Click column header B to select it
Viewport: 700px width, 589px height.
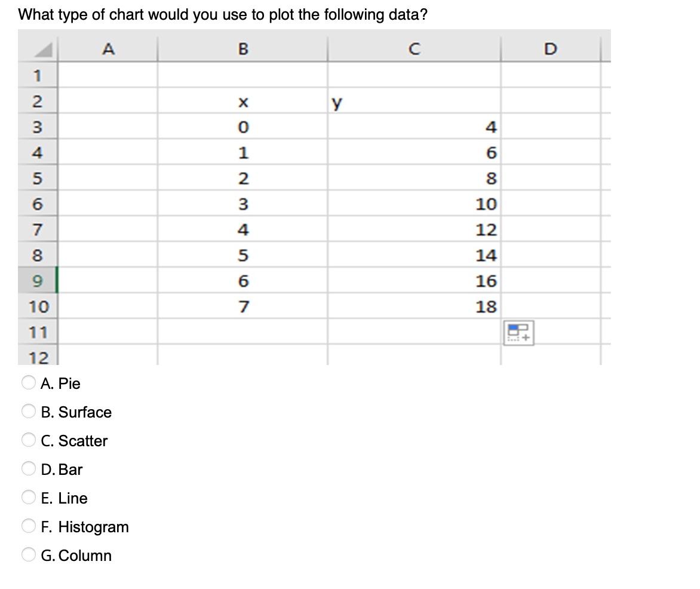pos(242,49)
